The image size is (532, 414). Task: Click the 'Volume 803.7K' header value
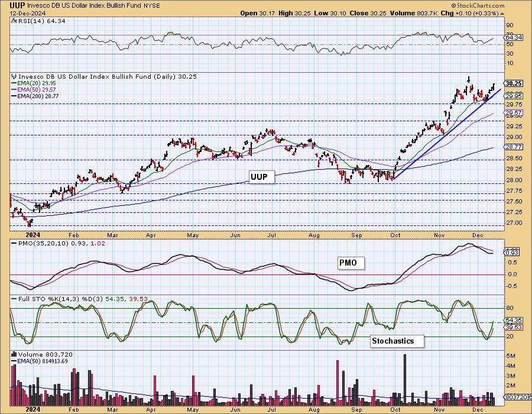(414, 13)
